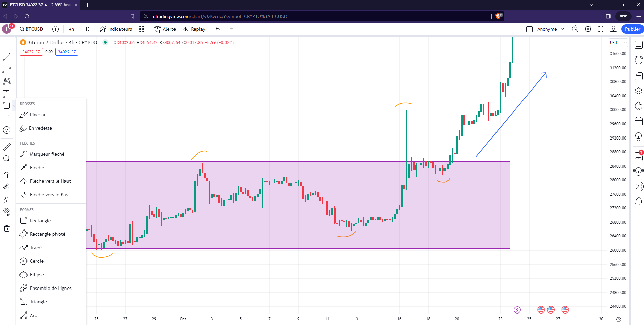Lock all drawing tools
The width and height of the screenshot is (644, 325).
[x=7, y=200]
